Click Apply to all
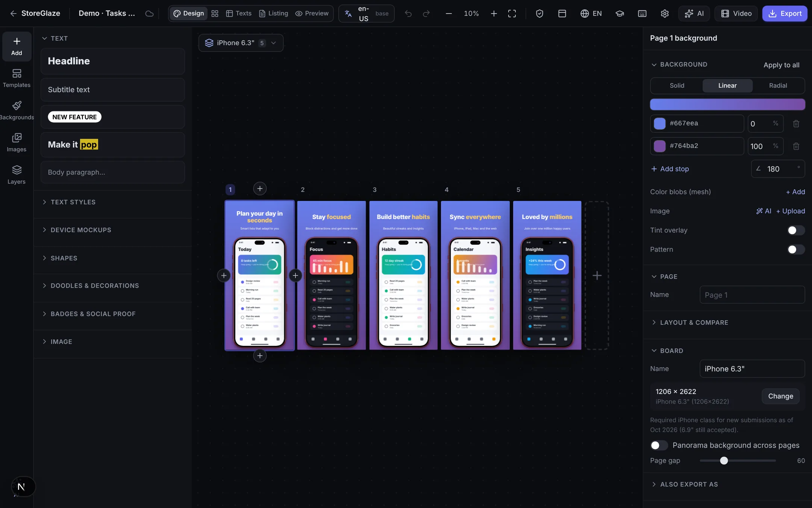812x508 pixels. pyautogui.click(x=781, y=65)
